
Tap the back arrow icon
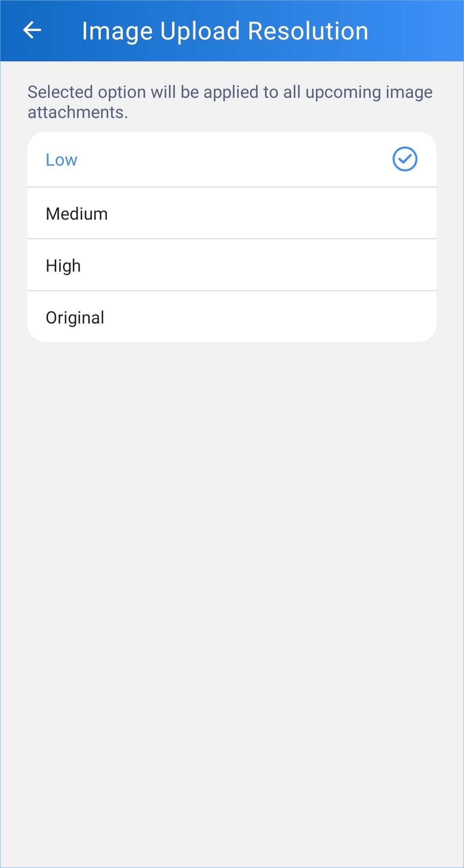(x=32, y=30)
